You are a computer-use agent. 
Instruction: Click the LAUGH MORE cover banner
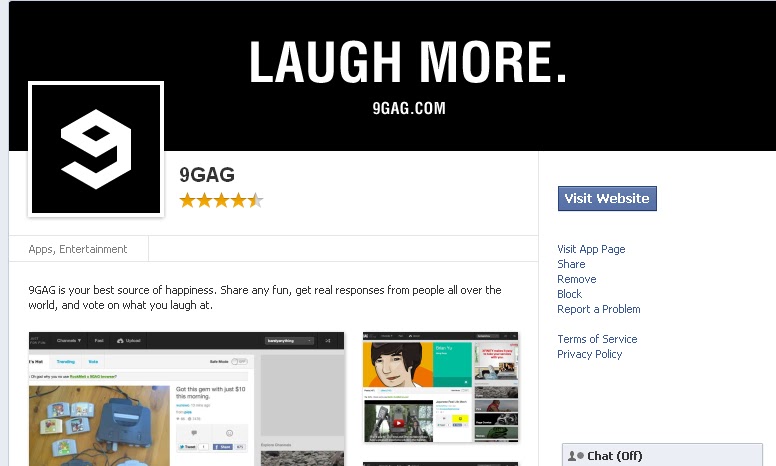tap(392, 76)
